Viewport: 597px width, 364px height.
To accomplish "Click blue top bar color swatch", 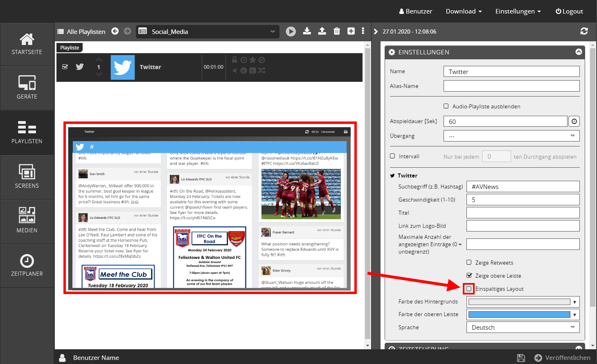I will [519, 315].
